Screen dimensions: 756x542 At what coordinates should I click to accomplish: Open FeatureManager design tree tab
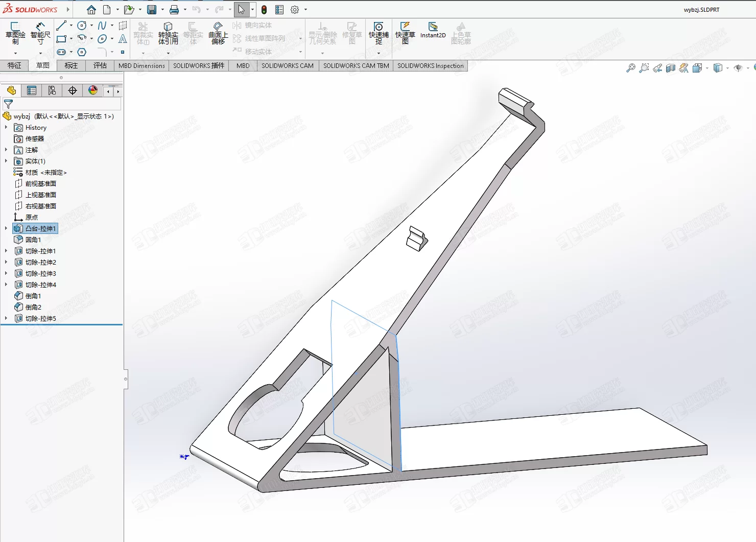pyautogui.click(x=11, y=90)
